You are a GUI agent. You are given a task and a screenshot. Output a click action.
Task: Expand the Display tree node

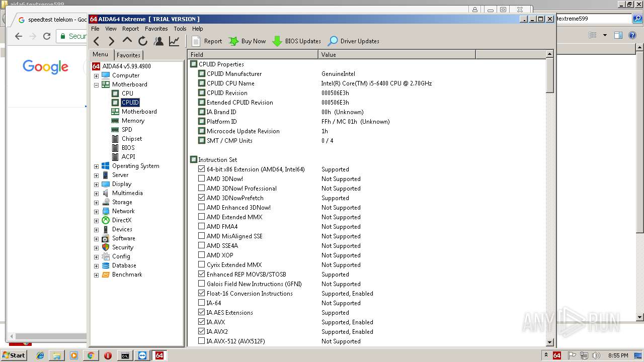tap(96, 185)
